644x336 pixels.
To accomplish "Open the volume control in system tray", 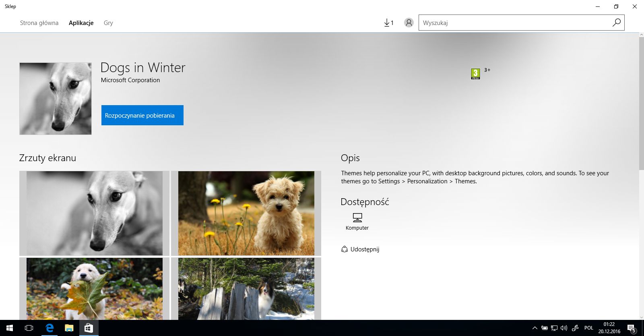I will coord(564,328).
